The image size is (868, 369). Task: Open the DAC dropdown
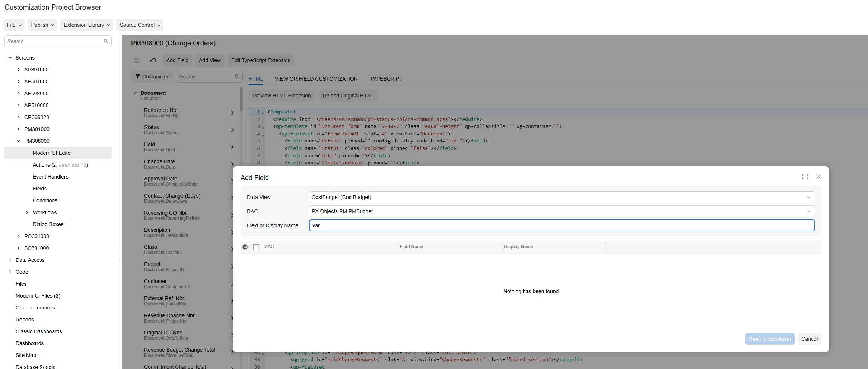[x=562, y=211]
